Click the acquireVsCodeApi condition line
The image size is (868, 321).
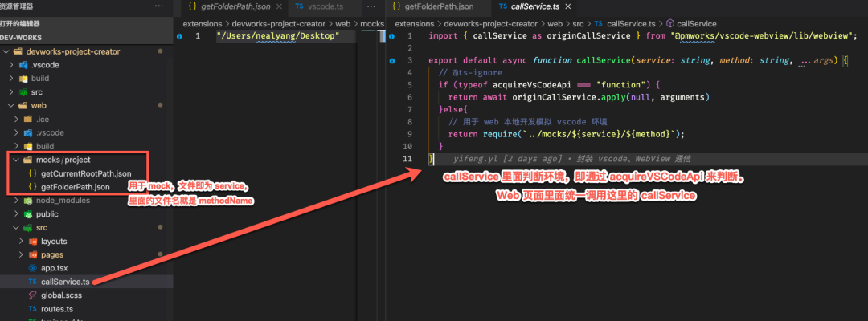(x=550, y=85)
